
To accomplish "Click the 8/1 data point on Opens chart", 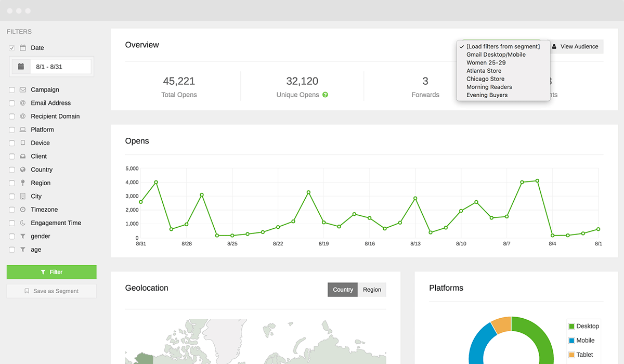I will pyautogui.click(x=599, y=229).
